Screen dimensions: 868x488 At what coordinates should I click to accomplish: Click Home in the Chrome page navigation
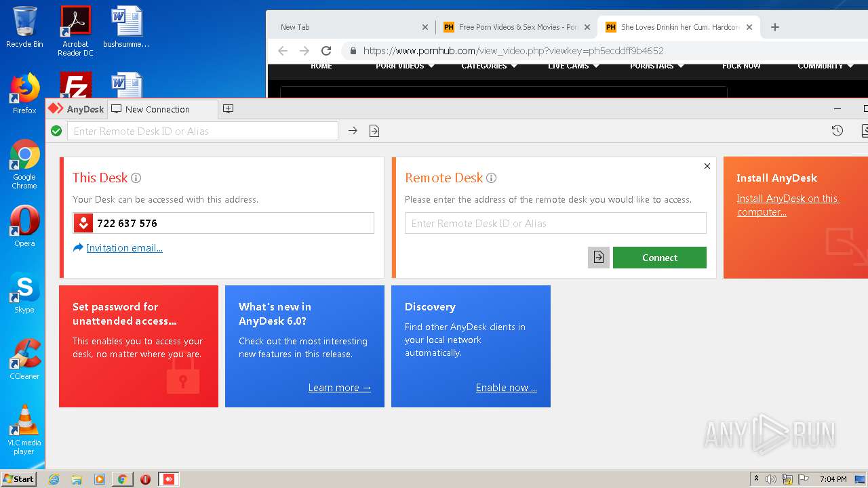tap(321, 66)
